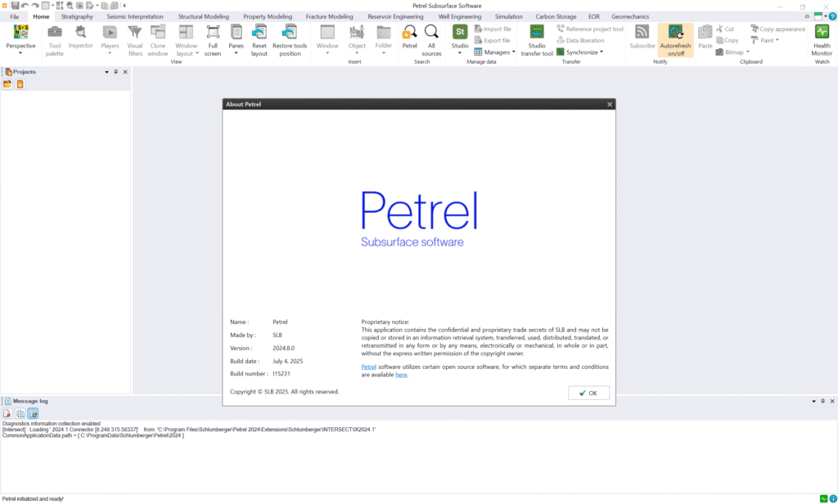Close the Projects pane
Screen dimensions: 838x504
125,72
